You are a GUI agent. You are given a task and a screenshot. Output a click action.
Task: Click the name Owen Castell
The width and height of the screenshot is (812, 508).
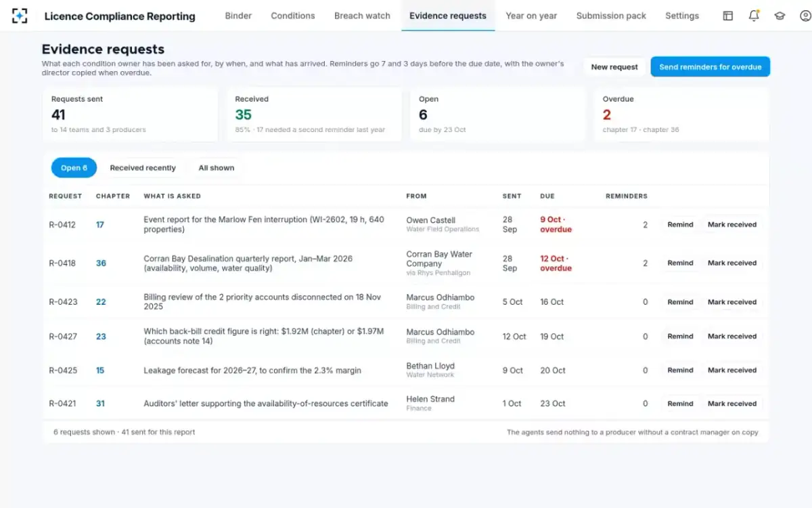(431, 220)
